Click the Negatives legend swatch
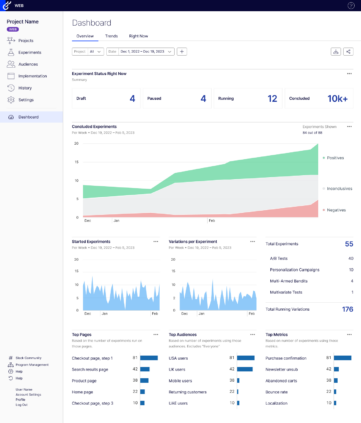This screenshot has height=423, width=361. coord(324,210)
